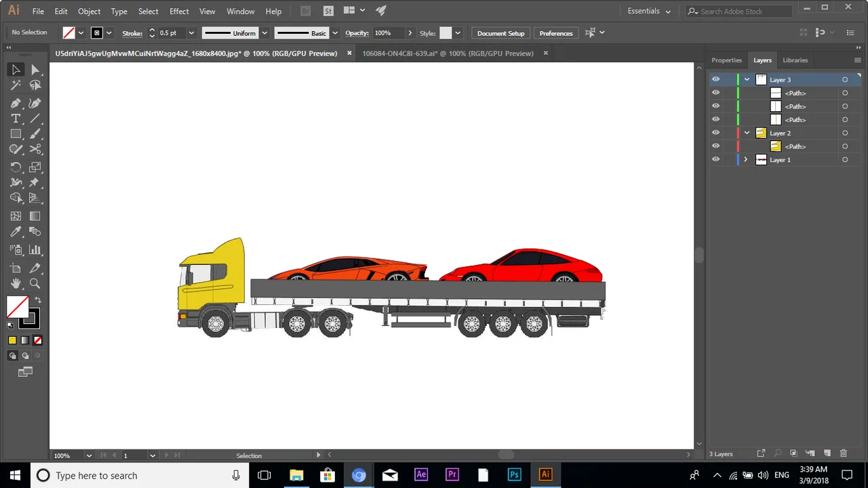Set color mode to None in toolbox

(38, 340)
